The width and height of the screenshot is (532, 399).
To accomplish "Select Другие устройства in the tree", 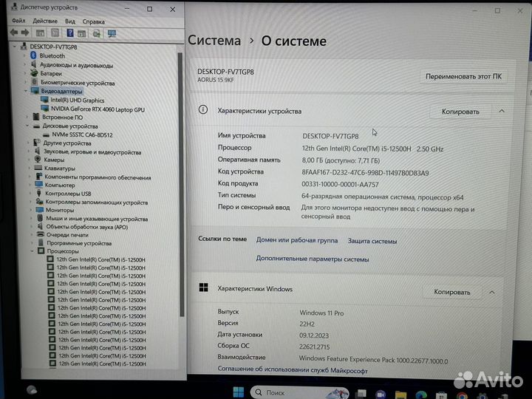I will [66, 143].
